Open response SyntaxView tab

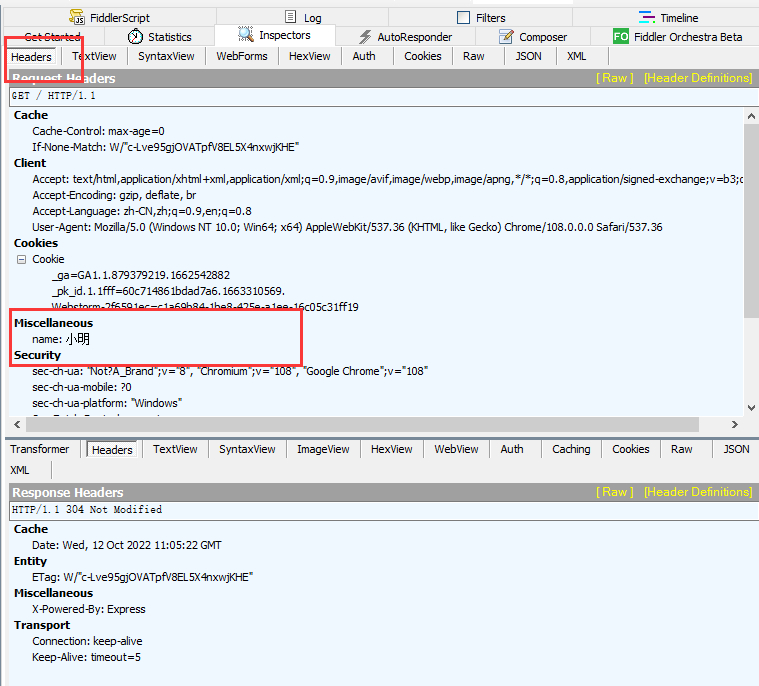[247, 449]
